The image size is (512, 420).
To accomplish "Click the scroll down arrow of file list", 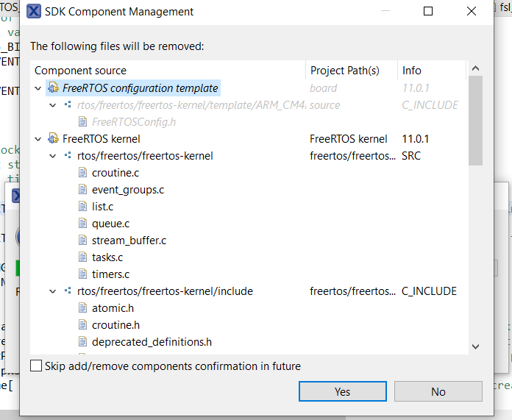I will tap(475, 346).
